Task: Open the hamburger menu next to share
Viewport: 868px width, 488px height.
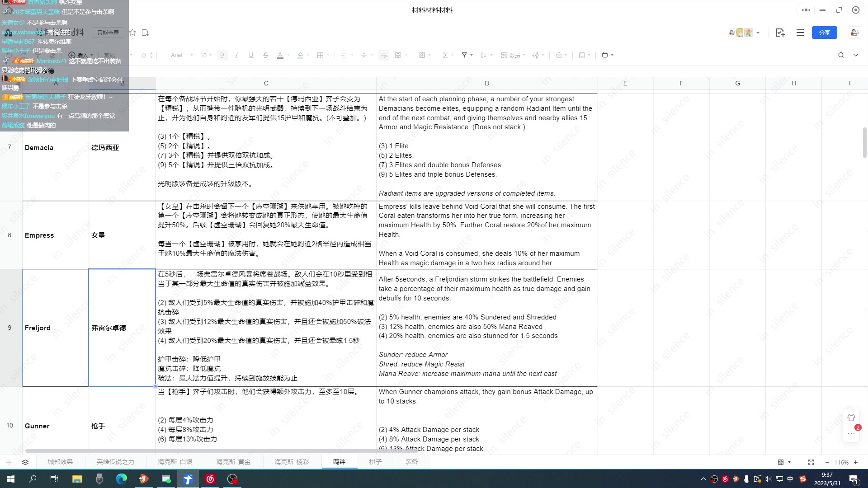Action: coord(800,33)
